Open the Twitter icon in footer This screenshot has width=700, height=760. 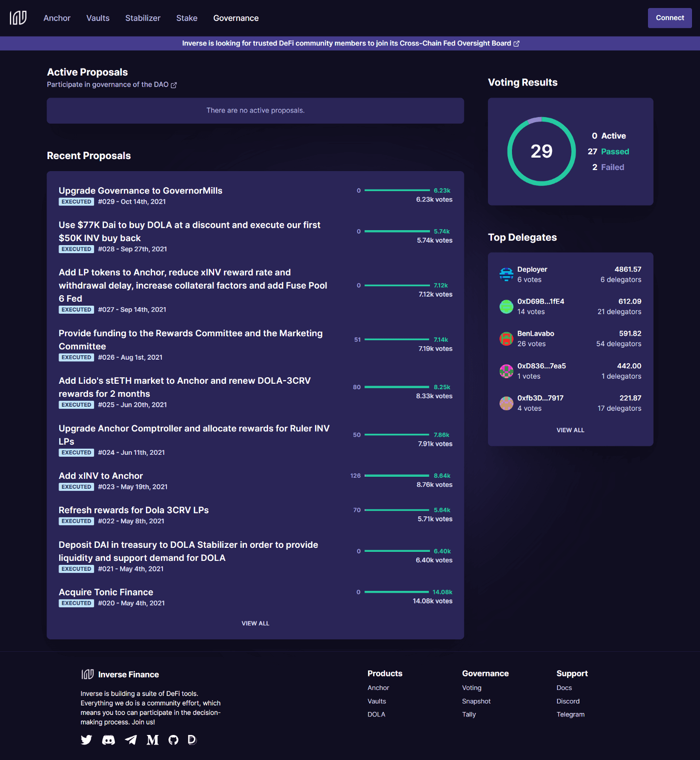coord(86,740)
